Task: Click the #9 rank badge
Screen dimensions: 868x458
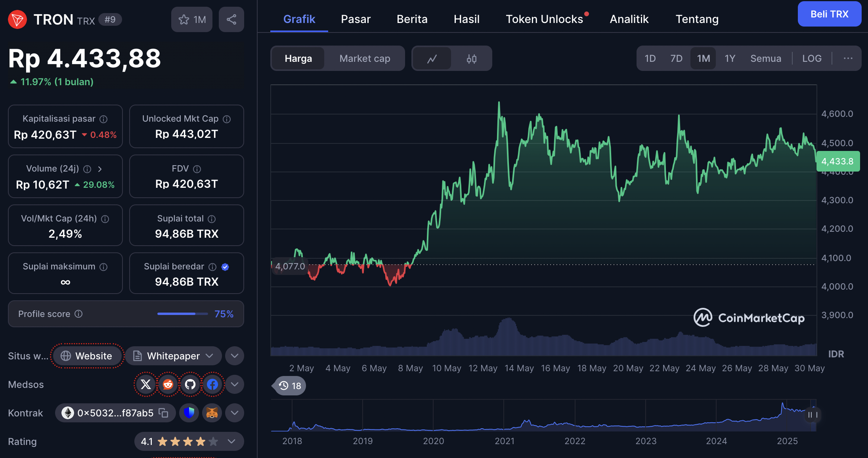Action: tap(110, 19)
